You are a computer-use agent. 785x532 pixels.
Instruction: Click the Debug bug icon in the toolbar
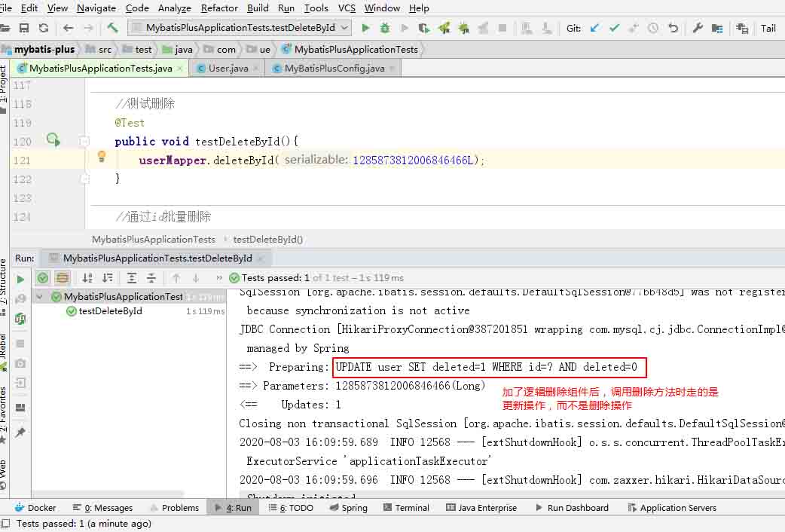pyautogui.click(x=385, y=28)
